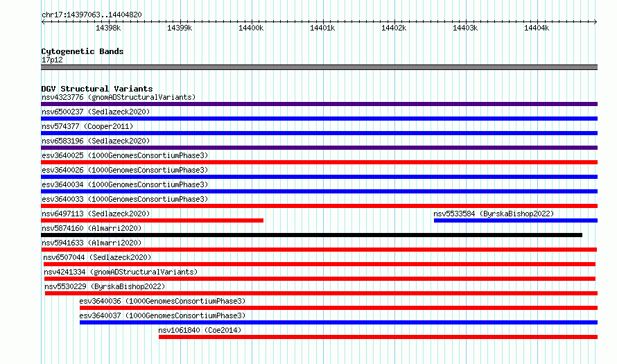Open the nsv6583196 (Sedlazeck2020) label

pos(96,141)
